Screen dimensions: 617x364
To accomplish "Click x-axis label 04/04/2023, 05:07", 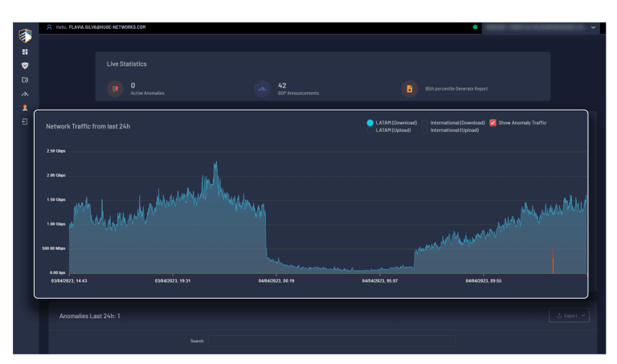I will click(380, 281).
